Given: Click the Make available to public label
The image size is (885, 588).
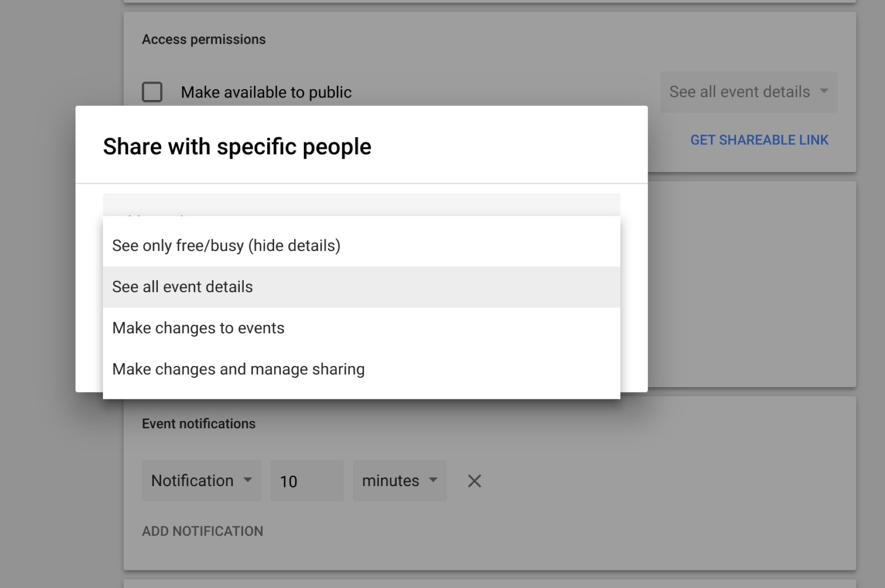Looking at the screenshot, I should coord(266,92).
